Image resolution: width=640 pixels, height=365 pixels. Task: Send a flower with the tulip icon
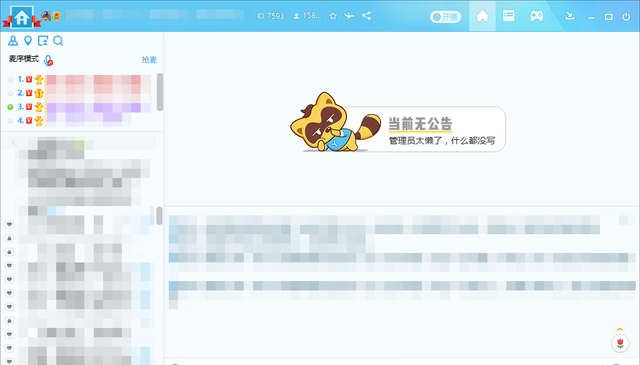[x=620, y=343]
